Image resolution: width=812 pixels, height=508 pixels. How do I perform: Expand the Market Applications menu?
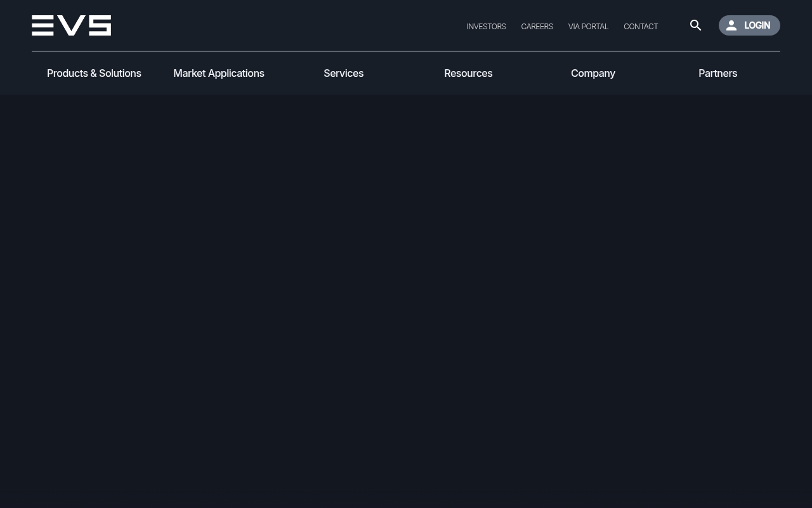219,73
